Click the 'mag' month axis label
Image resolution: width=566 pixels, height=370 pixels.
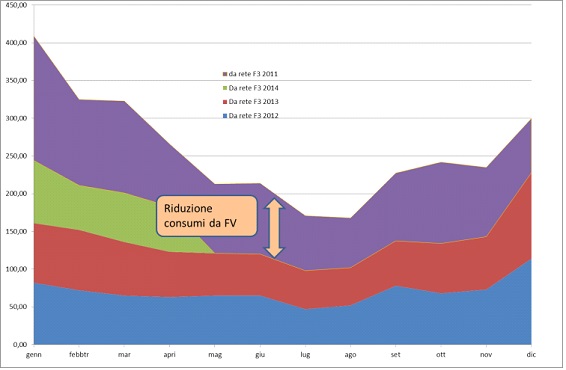pyautogui.click(x=215, y=355)
